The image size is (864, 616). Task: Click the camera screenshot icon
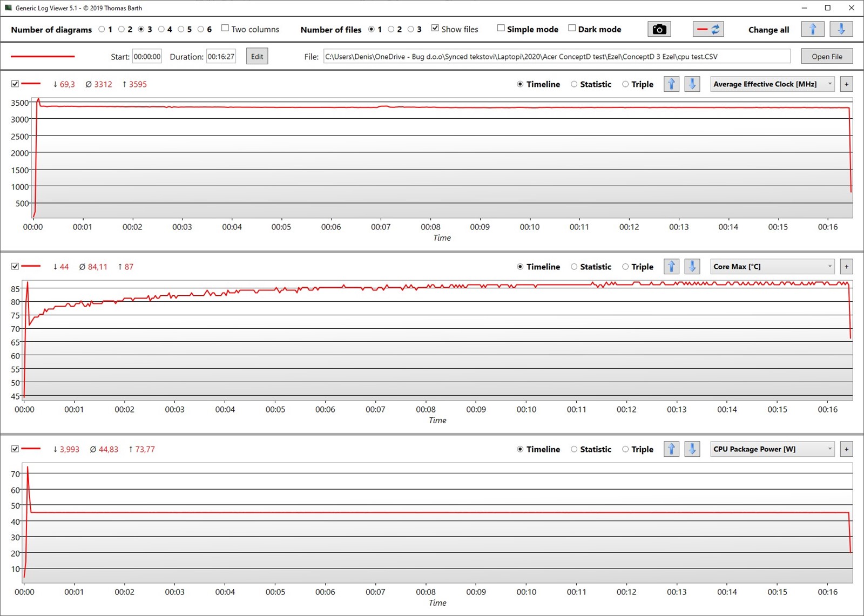click(x=659, y=29)
